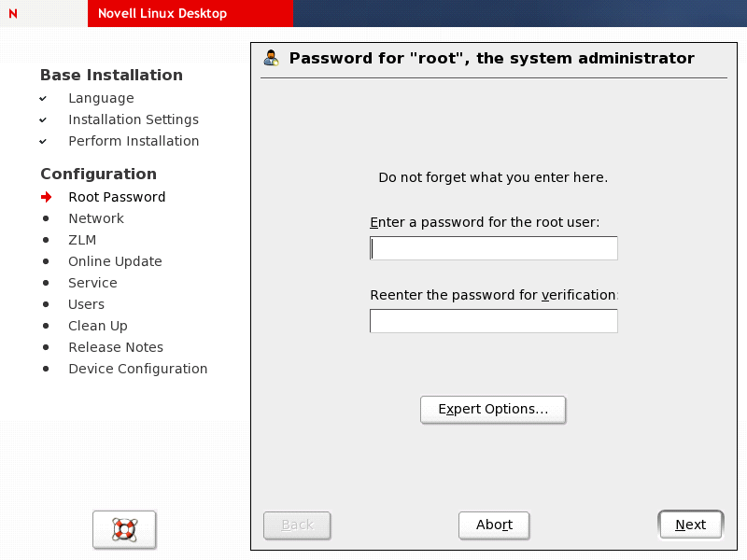Click the checkmark next to Language
The height and width of the screenshot is (560, 747).
point(43,98)
